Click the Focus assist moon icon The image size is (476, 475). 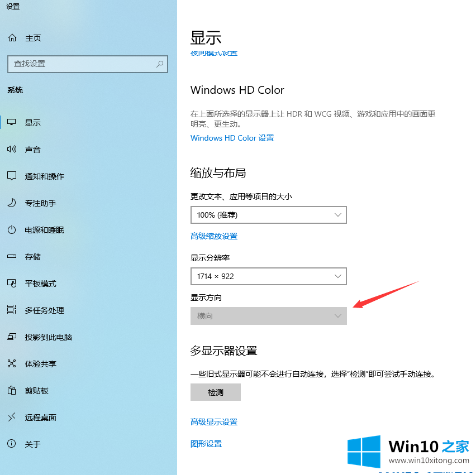pyautogui.click(x=12, y=203)
